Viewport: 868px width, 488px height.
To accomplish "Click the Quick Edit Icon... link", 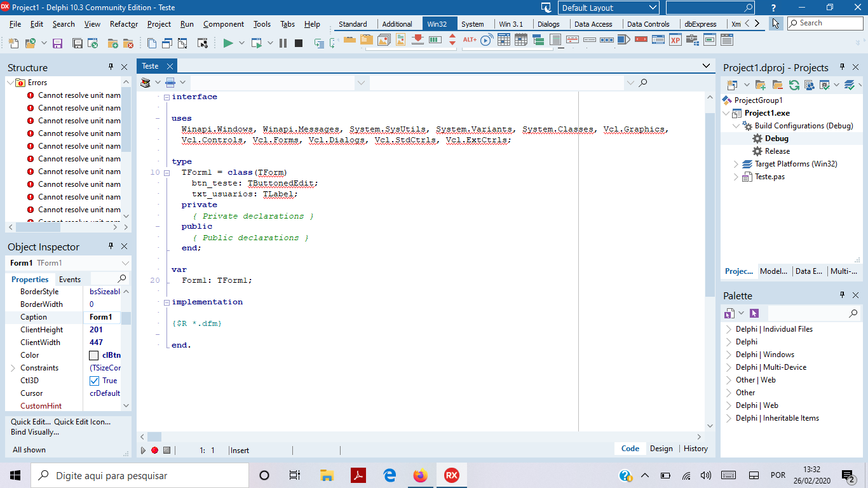I will click(x=82, y=422).
